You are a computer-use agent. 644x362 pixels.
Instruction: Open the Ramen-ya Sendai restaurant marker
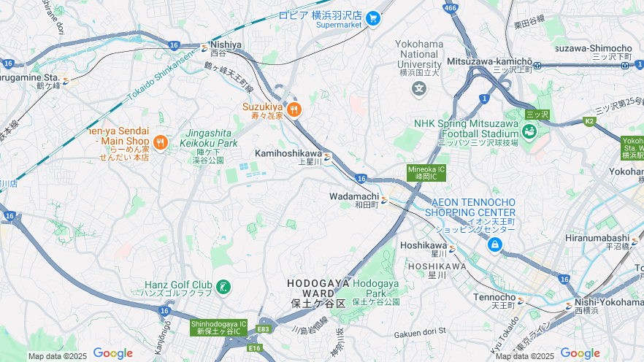[160, 143]
